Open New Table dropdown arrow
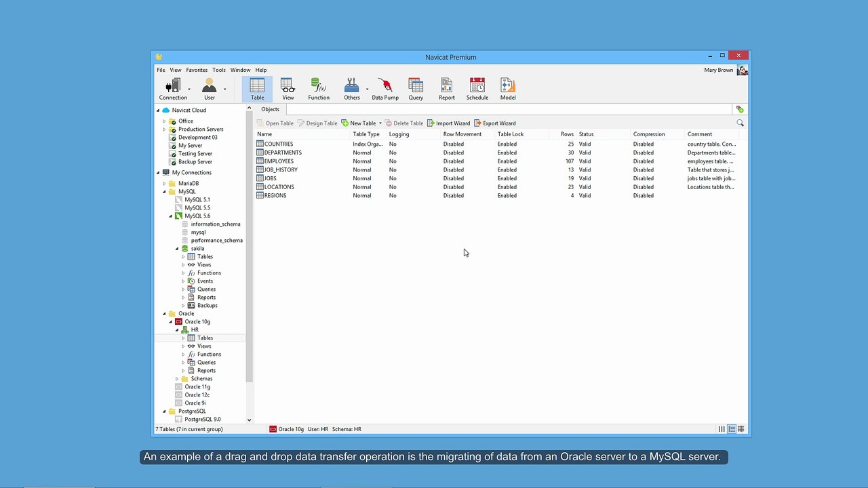 [380, 123]
